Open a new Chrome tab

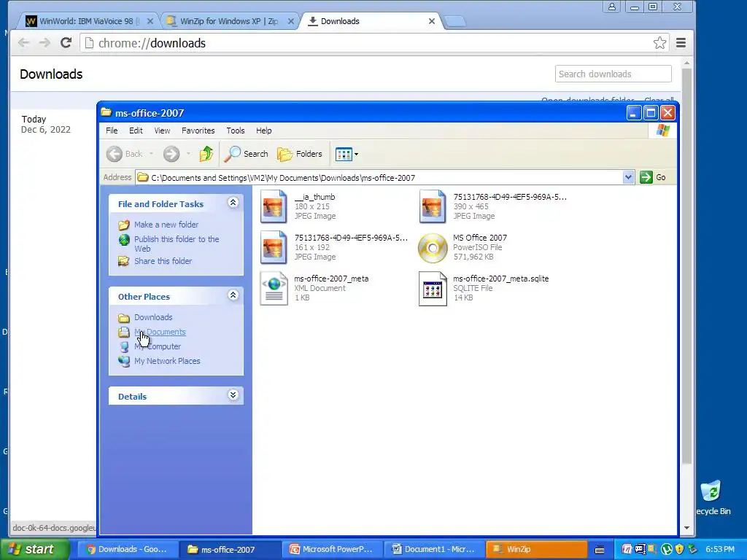[x=455, y=21]
